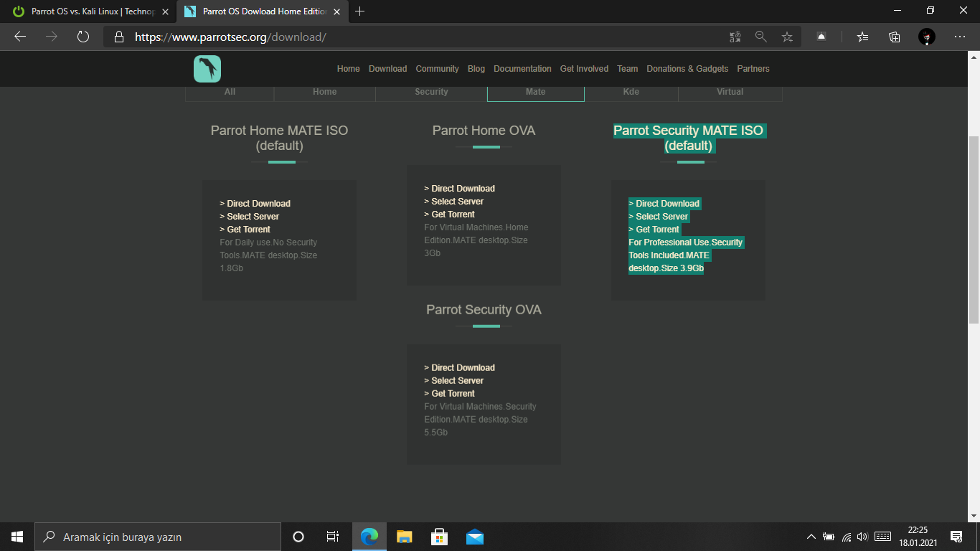Open the browser profile avatar
This screenshot has height=551, width=980.
927,37
